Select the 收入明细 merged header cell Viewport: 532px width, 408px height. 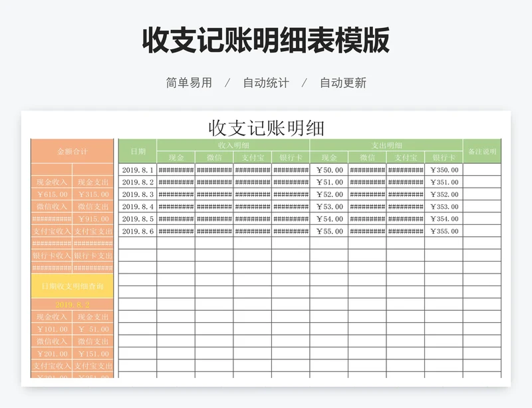tap(233, 145)
